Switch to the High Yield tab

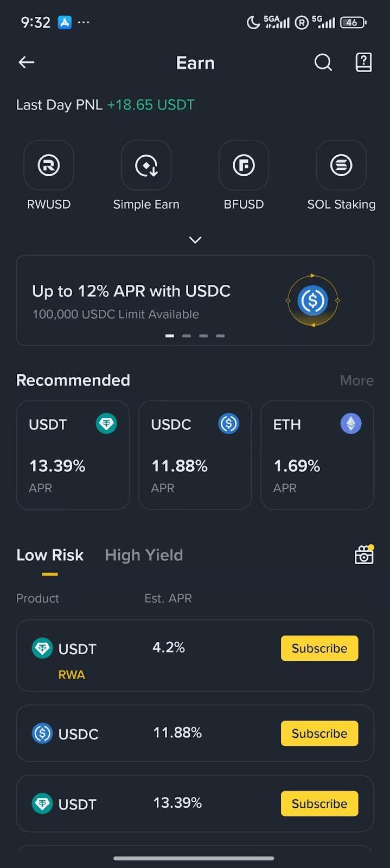144,555
